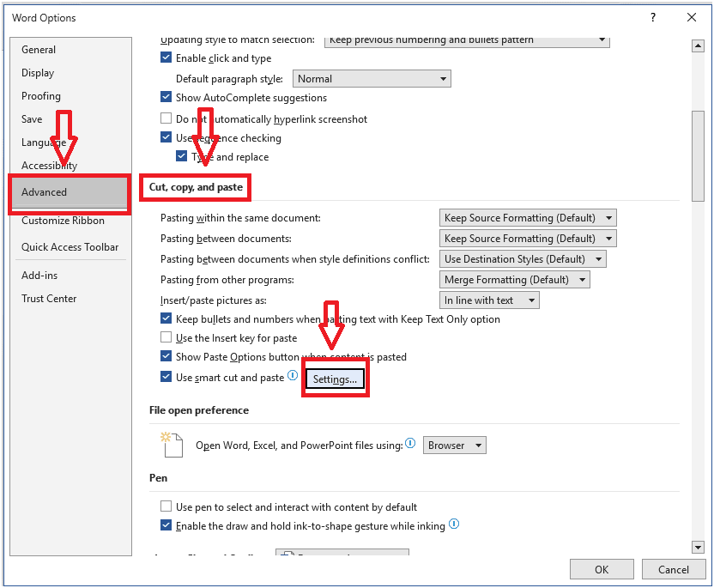
Task: Switch to Customize Ribbon category
Action: pos(63,221)
